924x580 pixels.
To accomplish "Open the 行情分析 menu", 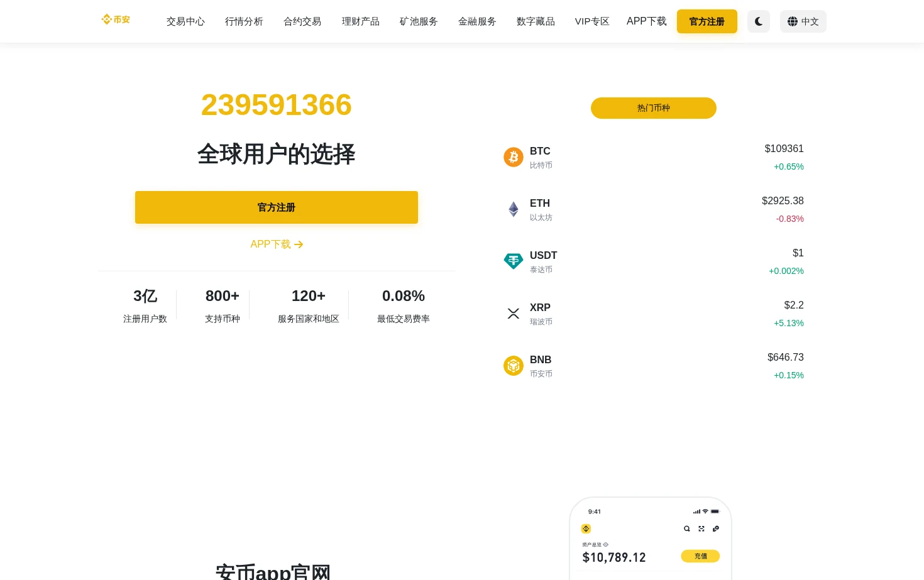I will (244, 21).
